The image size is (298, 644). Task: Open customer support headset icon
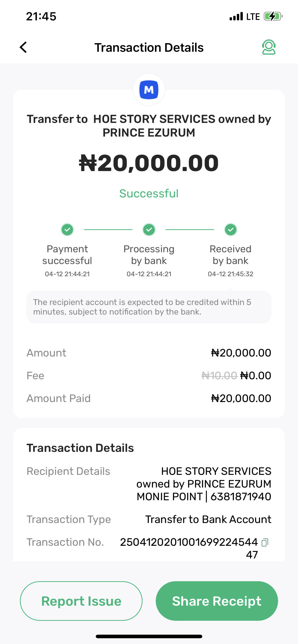pyautogui.click(x=269, y=47)
